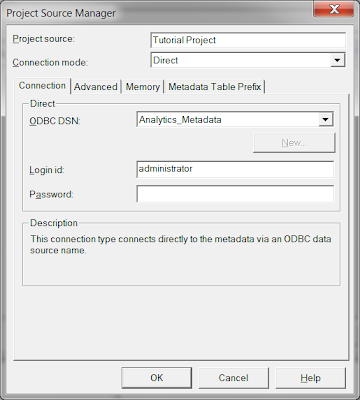Confirm with the OK button
Viewport: 360px width, 400px height.
[157, 378]
